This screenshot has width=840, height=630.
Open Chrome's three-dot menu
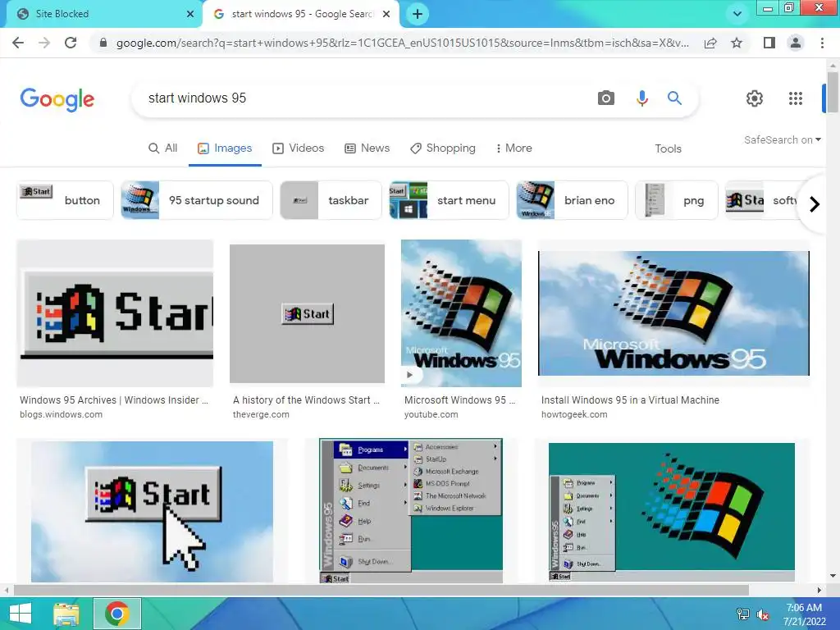tap(822, 43)
